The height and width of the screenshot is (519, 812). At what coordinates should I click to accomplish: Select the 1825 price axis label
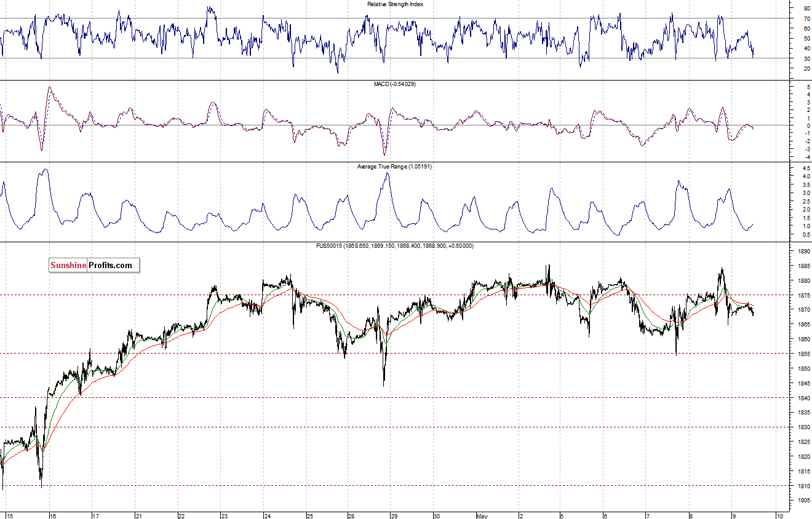coord(803,442)
